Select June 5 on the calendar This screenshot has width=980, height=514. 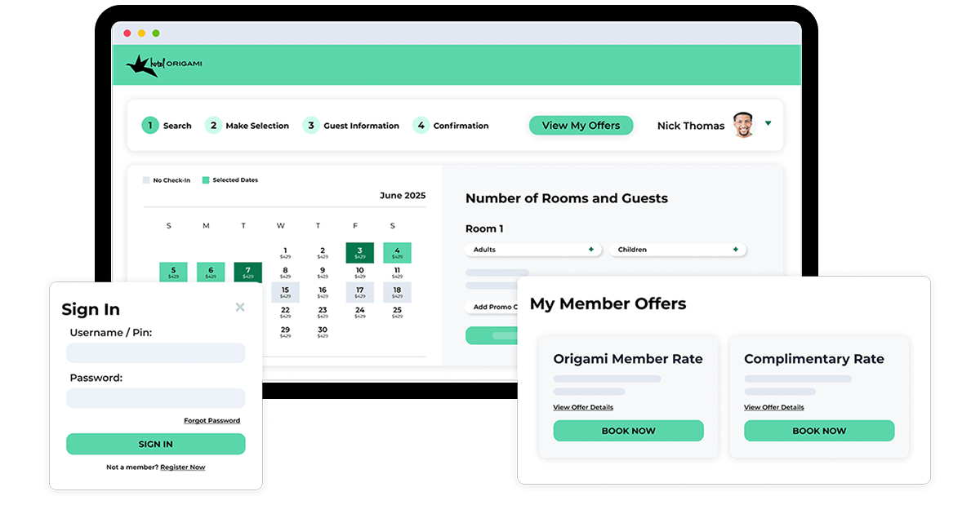pyautogui.click(x=173, y=273)
